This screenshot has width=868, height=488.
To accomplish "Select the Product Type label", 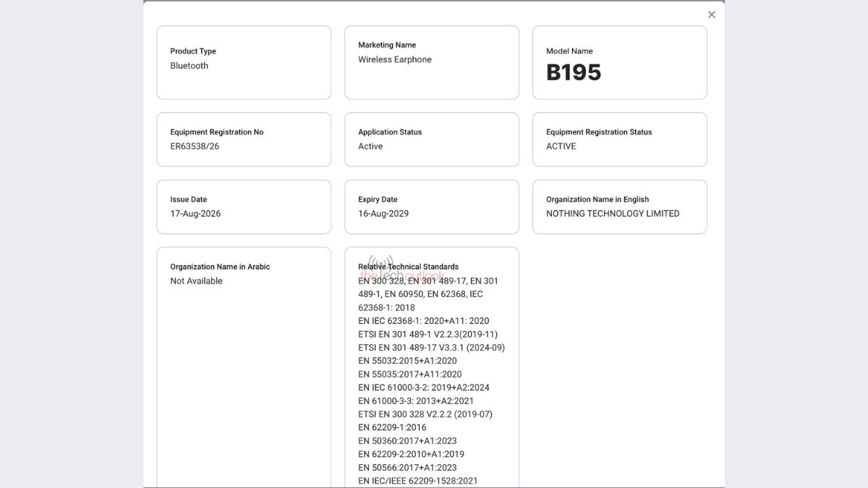I will [193, 51].
